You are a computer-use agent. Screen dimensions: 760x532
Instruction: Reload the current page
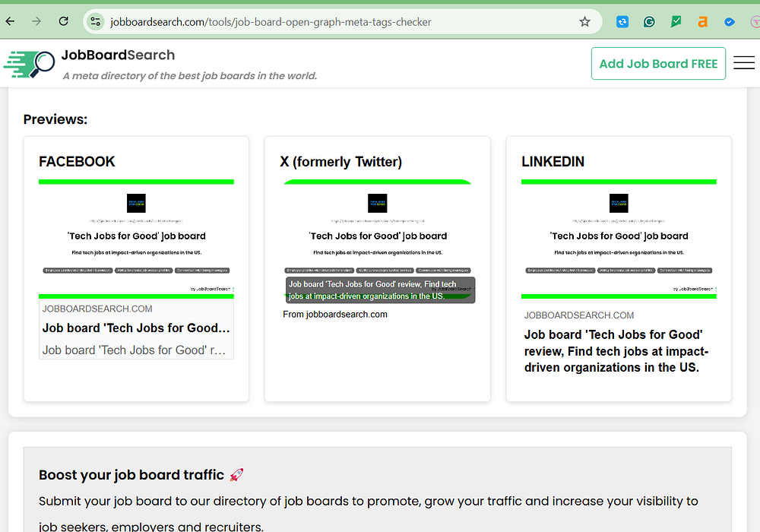click(x=64, y=21)
